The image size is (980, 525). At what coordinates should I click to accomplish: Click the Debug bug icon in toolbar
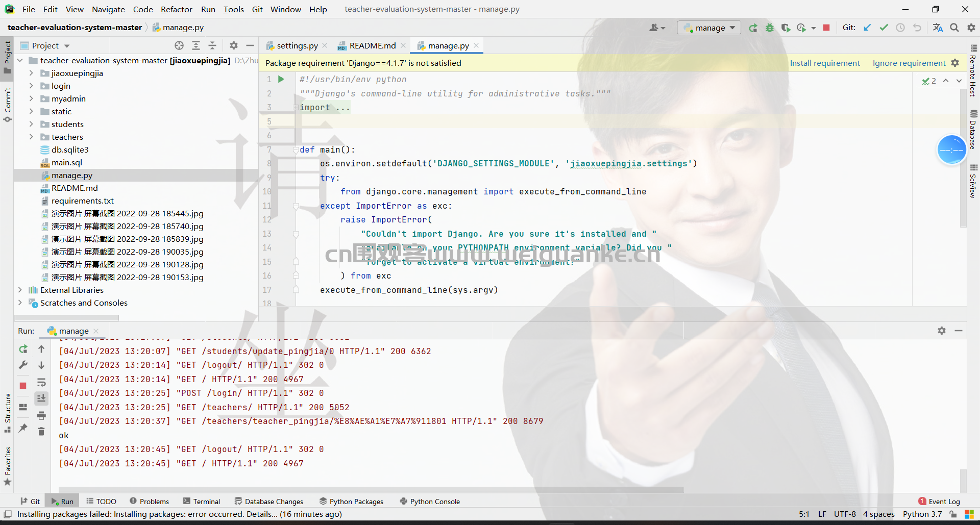pyautogui.click(x=769, y=28)
